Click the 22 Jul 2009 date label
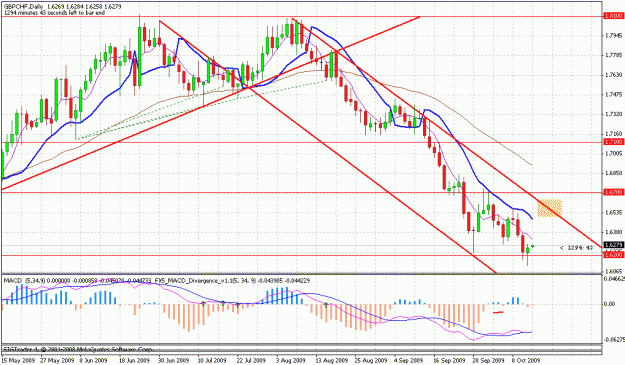The width and height of the screenshot is (625, 365). click(x=251, y=361)
